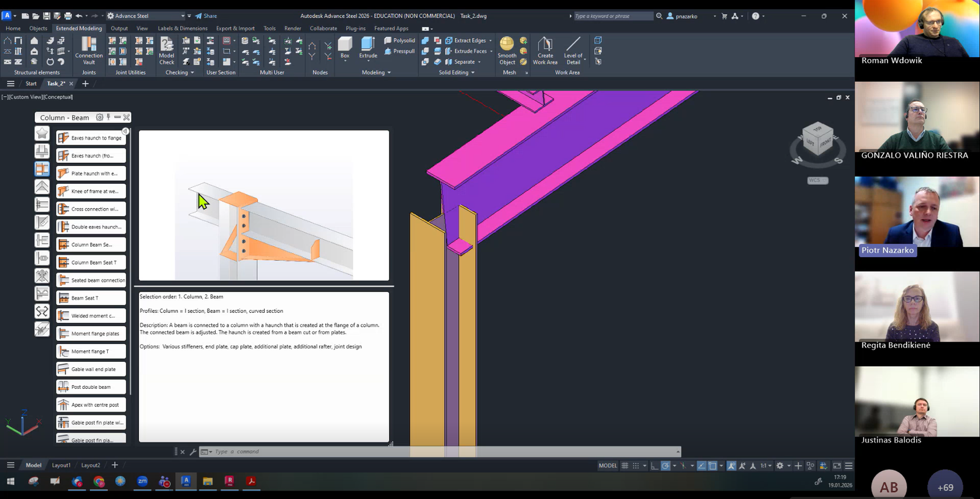Select Eaves haunch to flange joint
980x499 pixels.
[x=91, y=138]
